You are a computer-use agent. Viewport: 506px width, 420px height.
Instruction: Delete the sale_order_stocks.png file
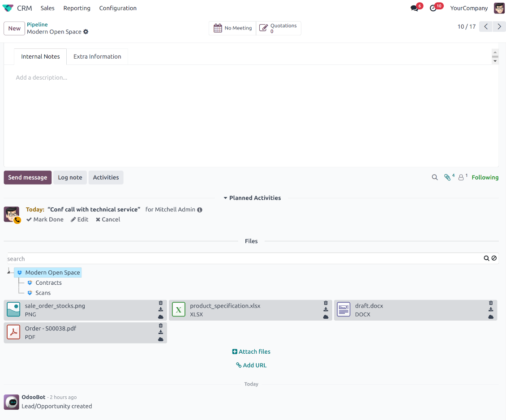161,303
